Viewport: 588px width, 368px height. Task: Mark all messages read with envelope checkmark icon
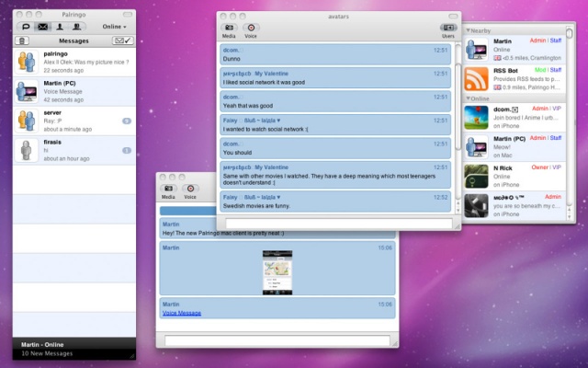coord(121,41)
